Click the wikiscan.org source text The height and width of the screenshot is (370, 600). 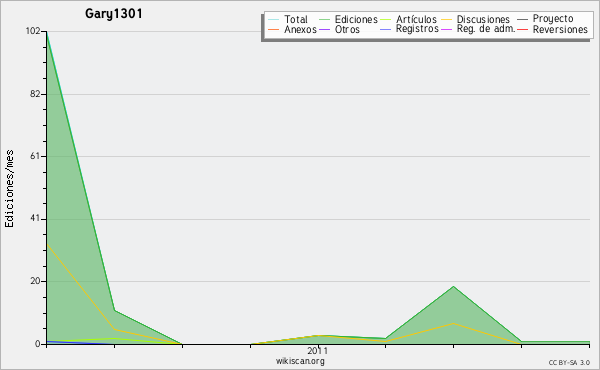(x=300, y=361)
